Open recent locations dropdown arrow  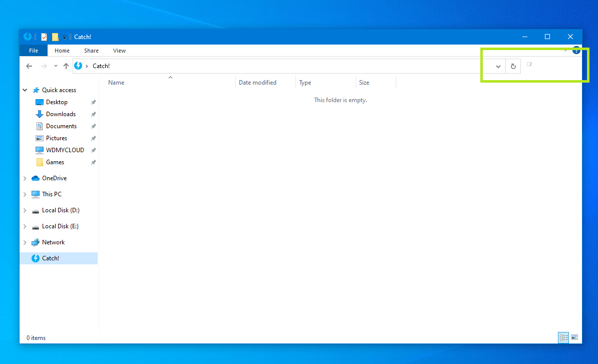(x=56, y=66)
